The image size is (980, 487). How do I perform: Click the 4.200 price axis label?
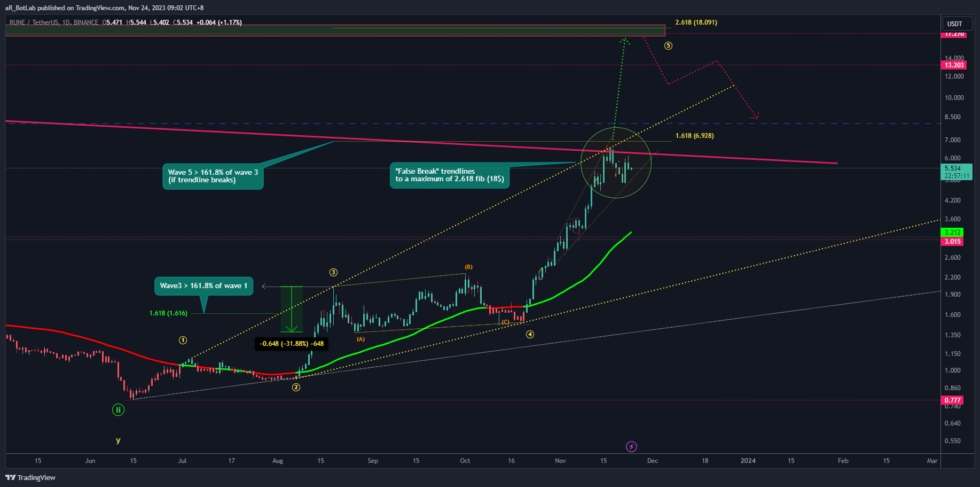tap(952, 200)
